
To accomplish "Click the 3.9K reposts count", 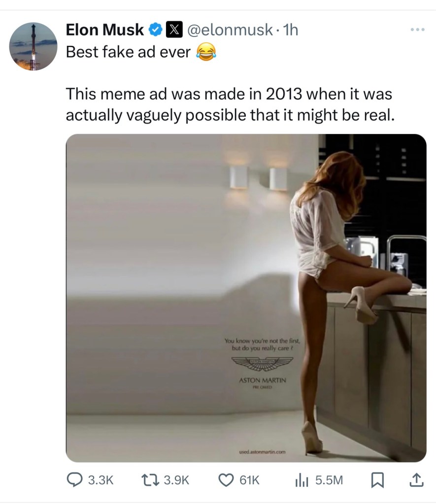I will 176,480.
